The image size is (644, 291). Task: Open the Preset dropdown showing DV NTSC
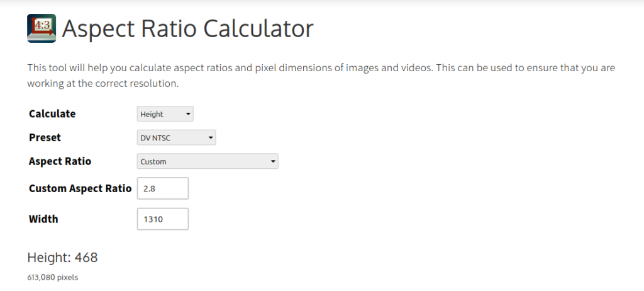pyautogui.click(x=176, y=137)
